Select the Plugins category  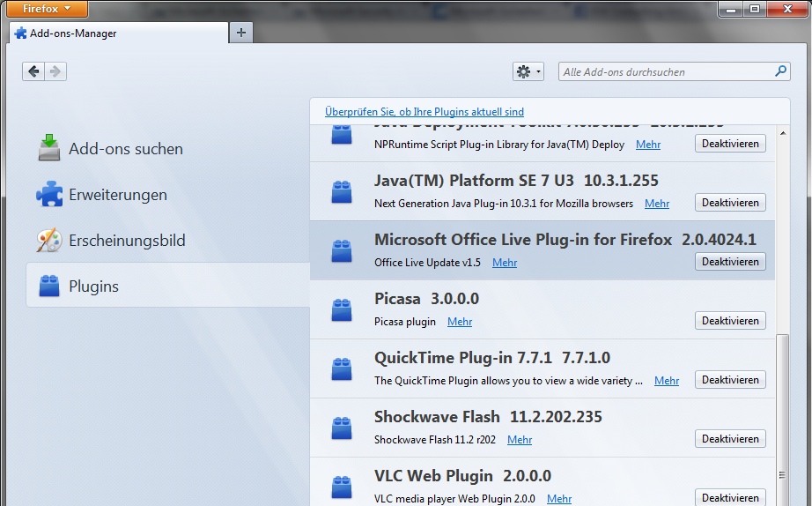168,286
